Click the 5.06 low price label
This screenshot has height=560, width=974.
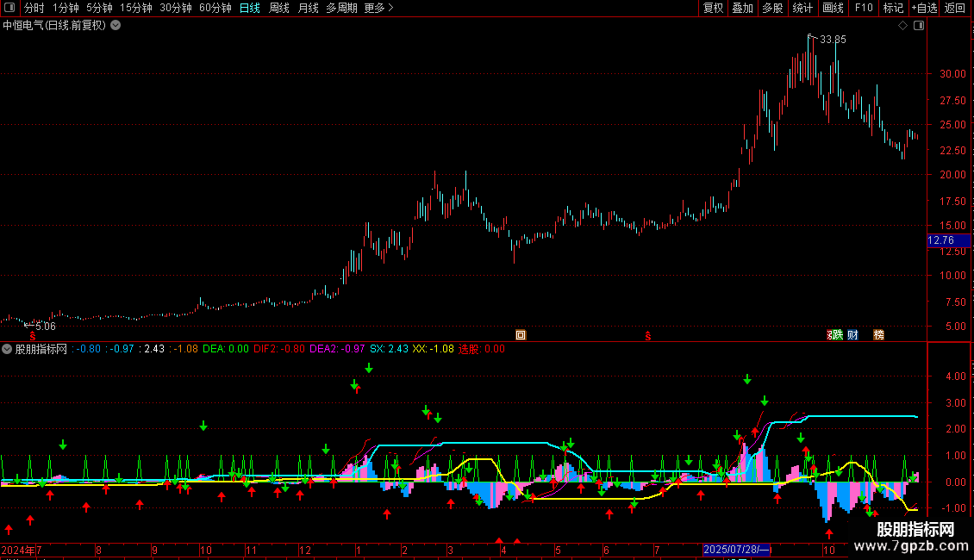45,327
